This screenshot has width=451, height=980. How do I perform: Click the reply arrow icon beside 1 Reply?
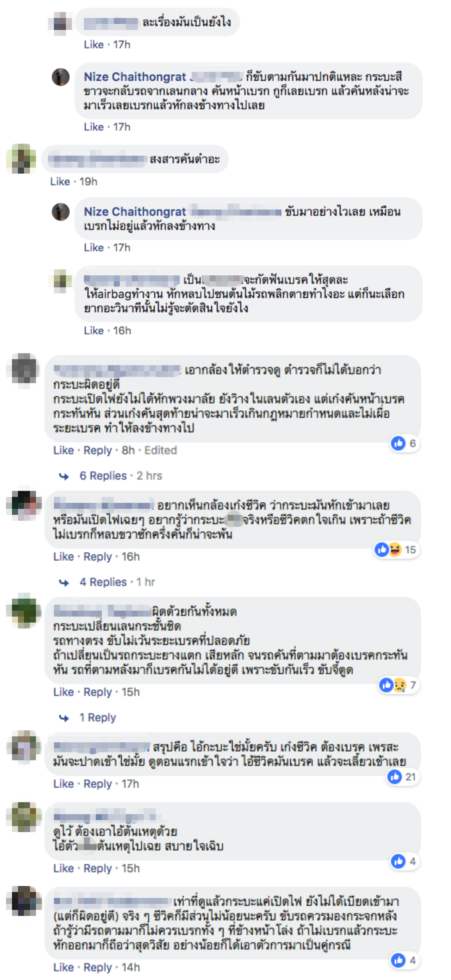click(64, 718)
